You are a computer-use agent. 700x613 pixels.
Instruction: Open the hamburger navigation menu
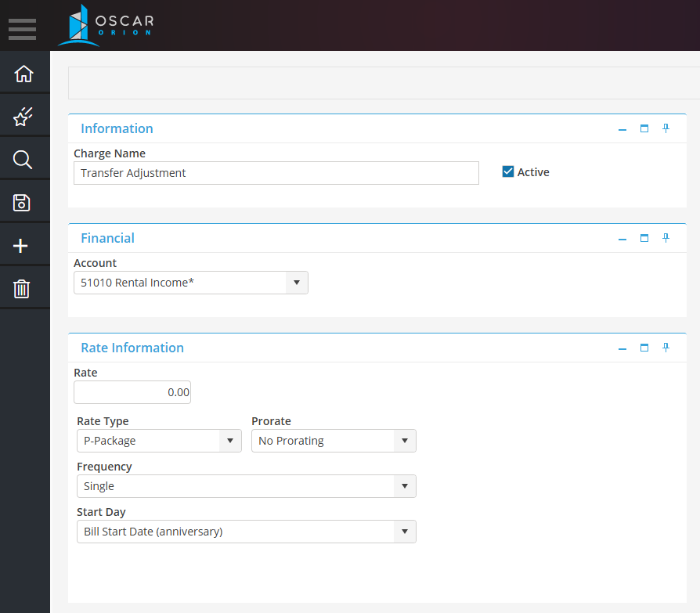pyautogui.click(x=22, y=29)
